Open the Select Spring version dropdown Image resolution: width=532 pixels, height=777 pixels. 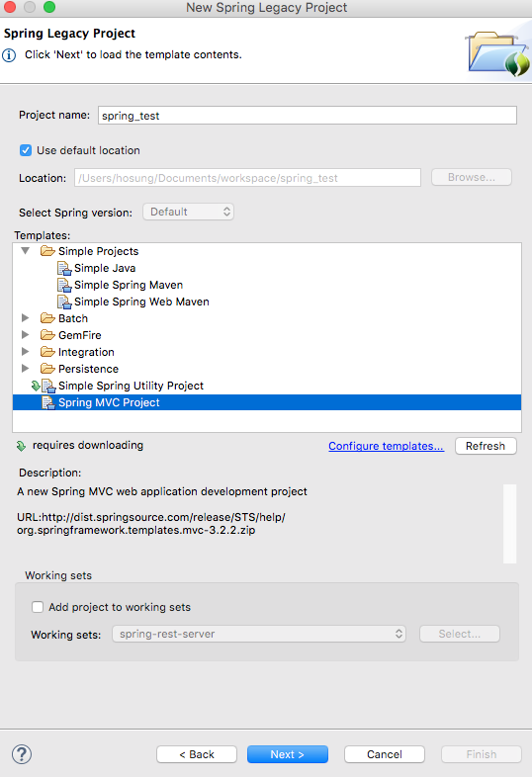click(x=189, y=213)
